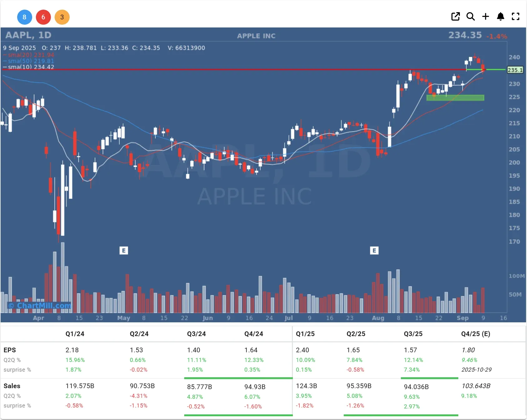This screenshot has width=527, height=420.
Task: Click sales surprise 2.97%
Action: point(412,407)
